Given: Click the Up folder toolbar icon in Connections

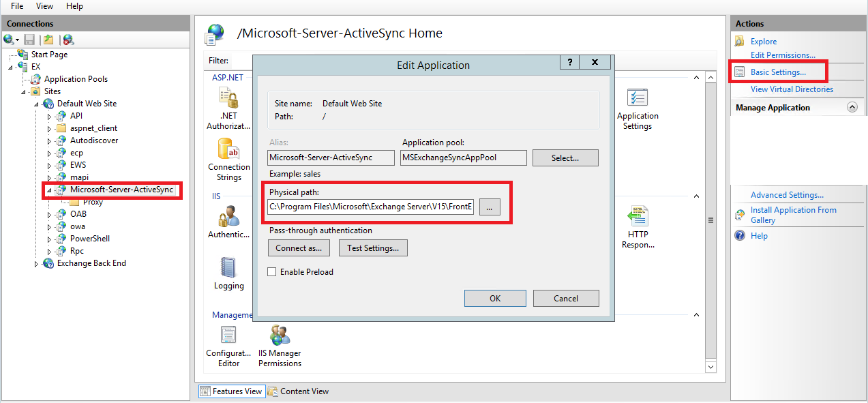Looking at the screenshot, I should [48, 40].
